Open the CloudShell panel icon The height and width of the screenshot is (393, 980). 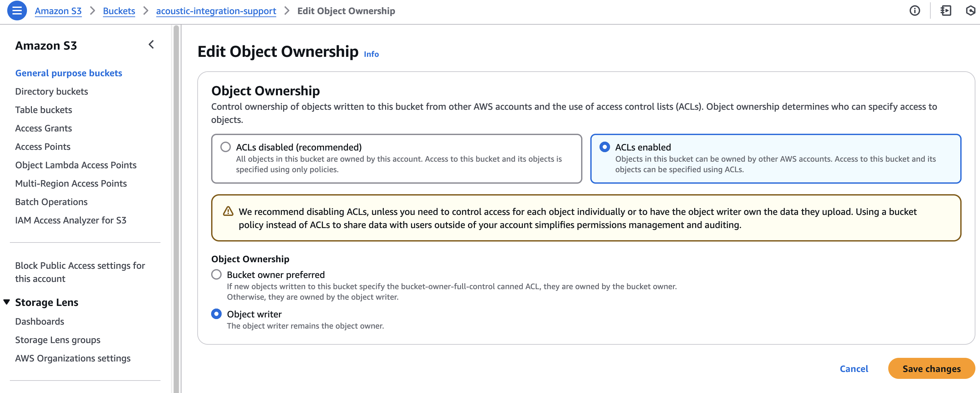coord(946,11)
